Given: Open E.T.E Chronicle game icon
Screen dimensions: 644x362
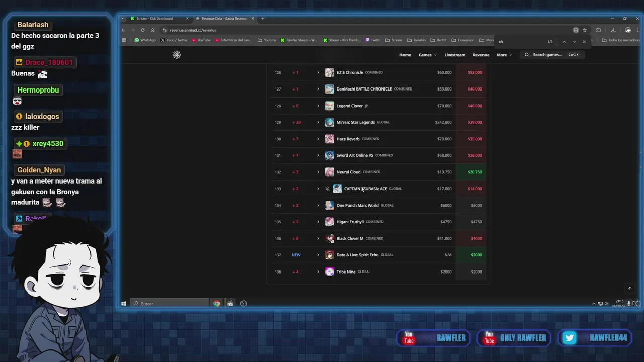Looking at the screenshot, I should tap(330, 72).
